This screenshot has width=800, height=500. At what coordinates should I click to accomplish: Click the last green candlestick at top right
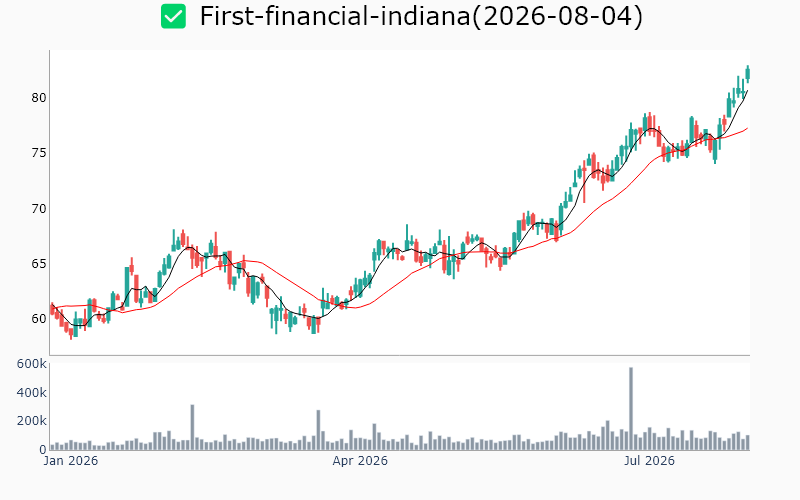(748, 73)
